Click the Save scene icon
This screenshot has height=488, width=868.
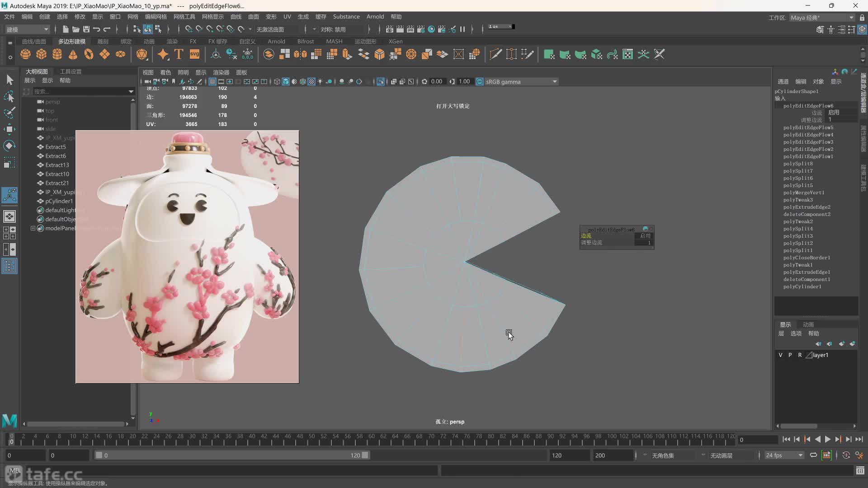(86, 29)
